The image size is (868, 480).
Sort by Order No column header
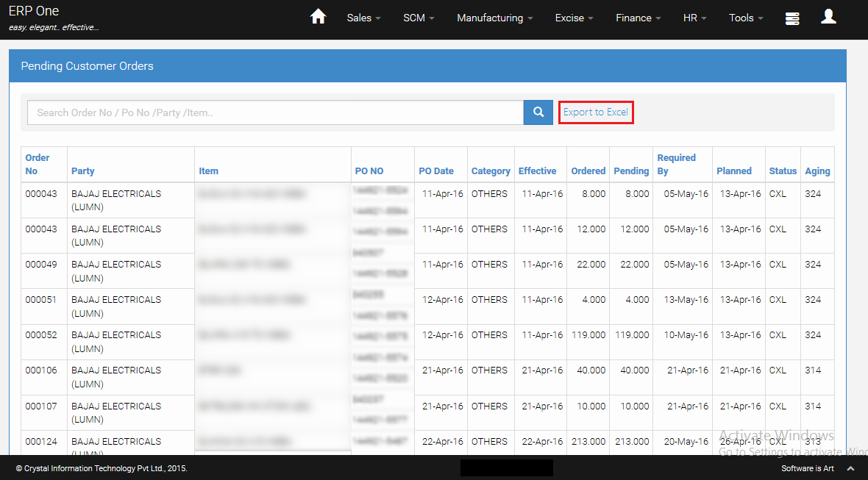pyautogui.click(x=37, y=164)
